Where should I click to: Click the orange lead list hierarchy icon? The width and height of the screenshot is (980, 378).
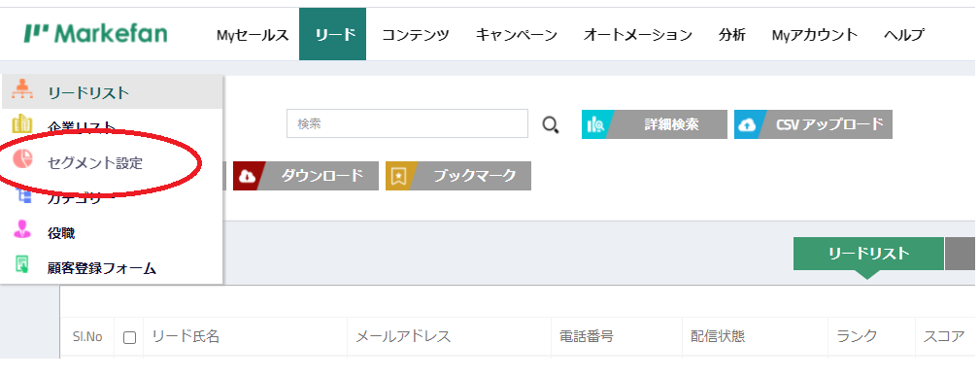click(x=22, y=91)
